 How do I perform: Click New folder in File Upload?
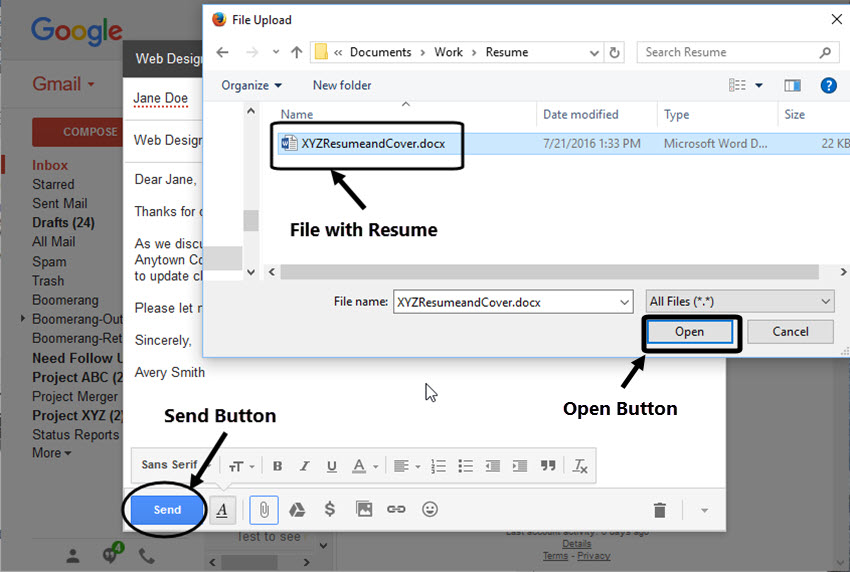point(342,85)
